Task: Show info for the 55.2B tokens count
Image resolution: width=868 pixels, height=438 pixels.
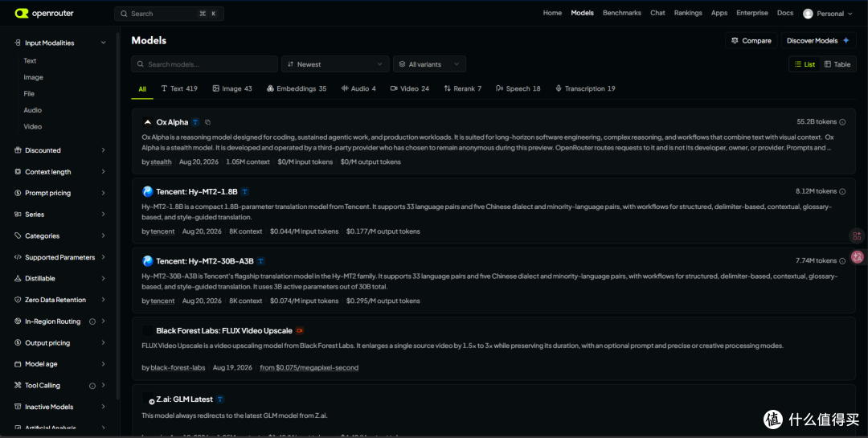Action: click(842, 122)
